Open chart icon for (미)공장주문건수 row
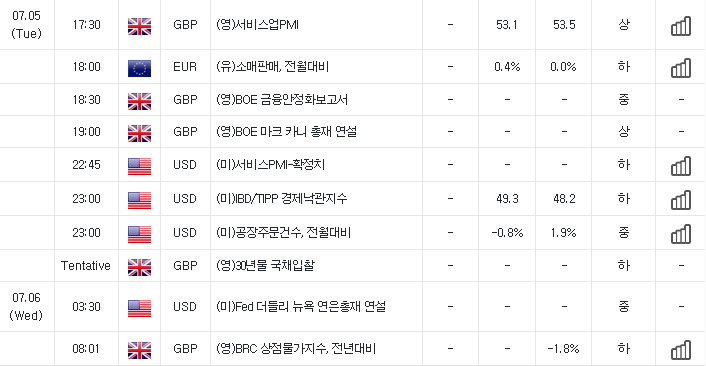 pos(681,234)
